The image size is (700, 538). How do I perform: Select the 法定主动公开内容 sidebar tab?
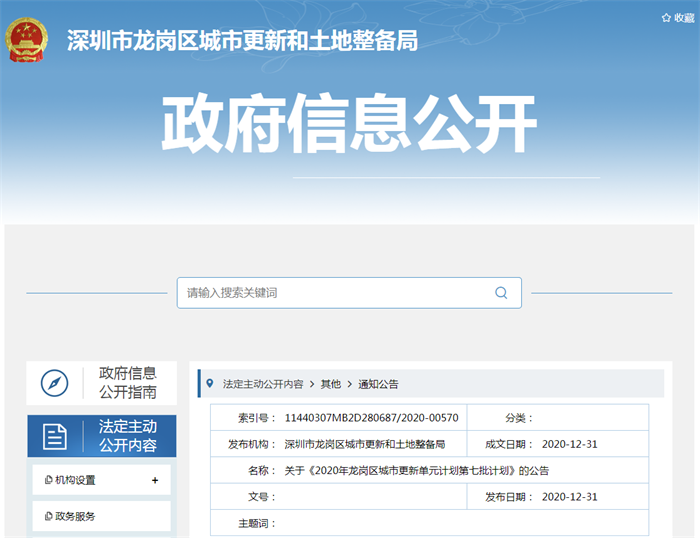tap(127, 436)
